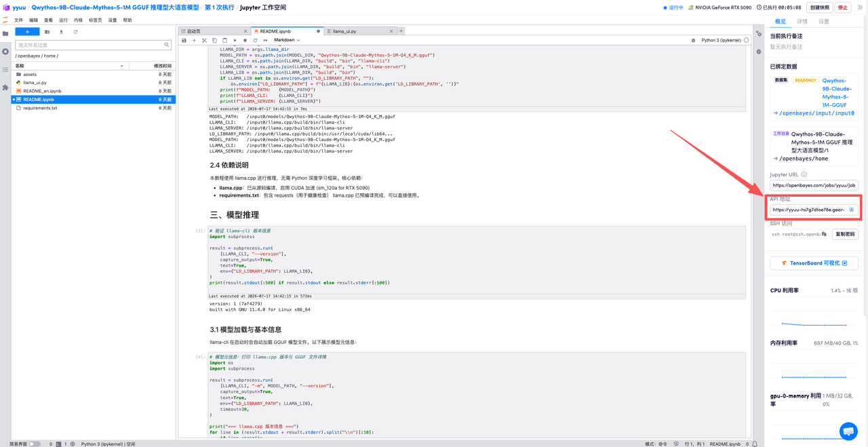The width and height of the screenshot is (868, 447).
Task: Copy the selected cell
Action: 214,40
